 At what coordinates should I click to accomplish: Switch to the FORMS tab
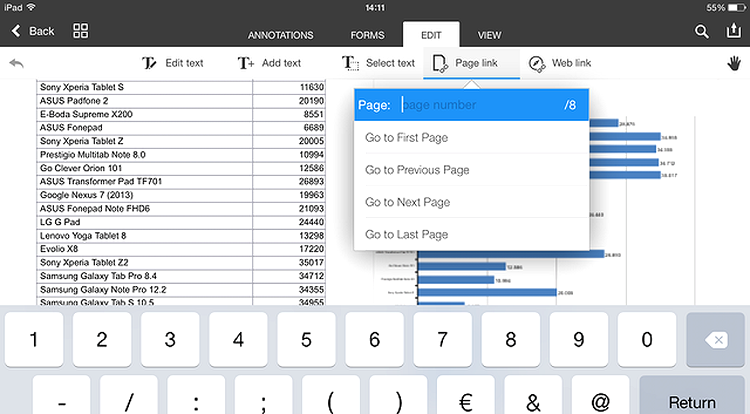367,35
